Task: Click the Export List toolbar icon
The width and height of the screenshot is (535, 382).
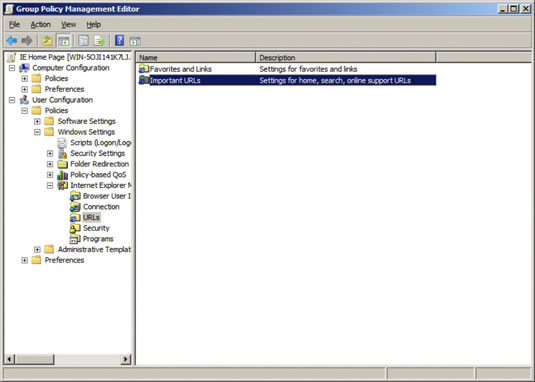Action: coord(99,41)
